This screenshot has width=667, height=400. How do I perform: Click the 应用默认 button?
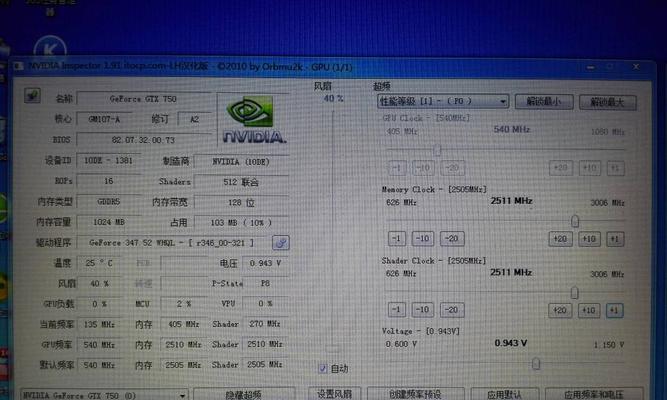click(505, 394)
